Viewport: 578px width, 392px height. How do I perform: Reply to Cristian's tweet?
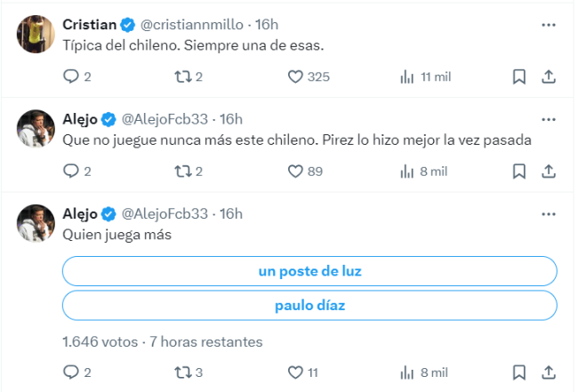click(x=72, y=77)
